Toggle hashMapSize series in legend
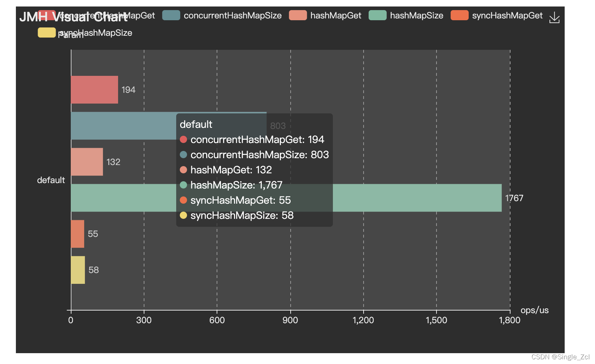Viewport: 595px width, 364px height. pos(406,15)
